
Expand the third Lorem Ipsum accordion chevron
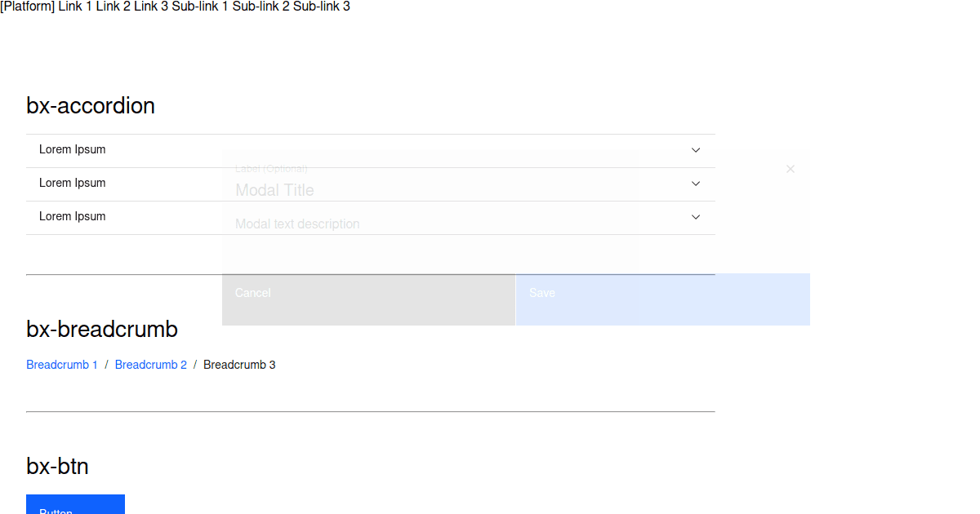point(696,217)
